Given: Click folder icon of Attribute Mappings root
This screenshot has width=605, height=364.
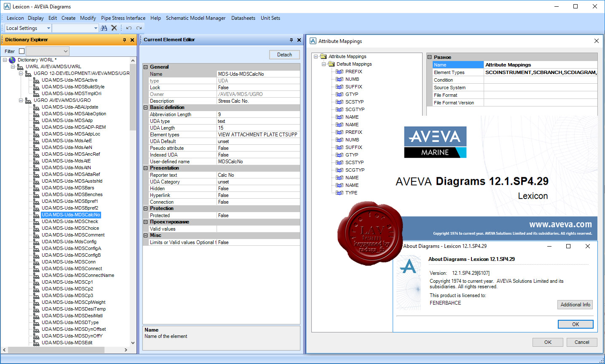Looking at the screenshot, I should [323, 56].
